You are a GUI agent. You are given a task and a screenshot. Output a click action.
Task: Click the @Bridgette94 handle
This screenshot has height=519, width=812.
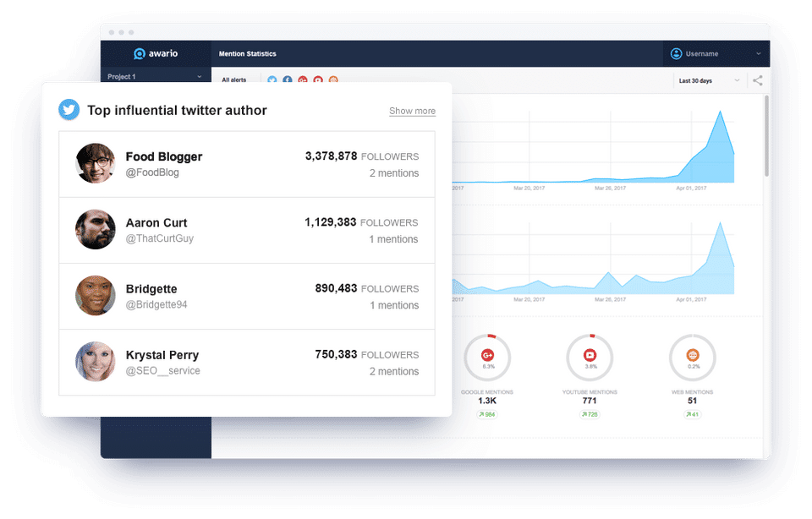pos(156,305)
